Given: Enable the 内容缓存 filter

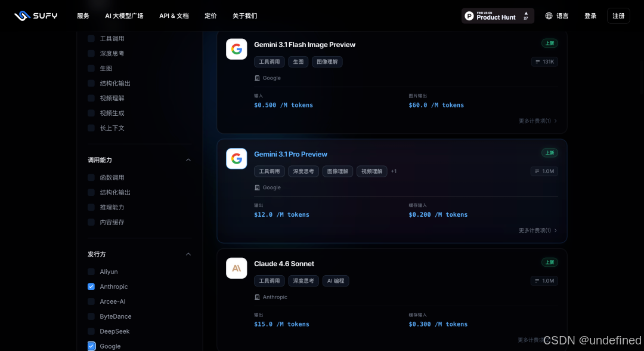Looking at the screenshot, I should 91,222.
